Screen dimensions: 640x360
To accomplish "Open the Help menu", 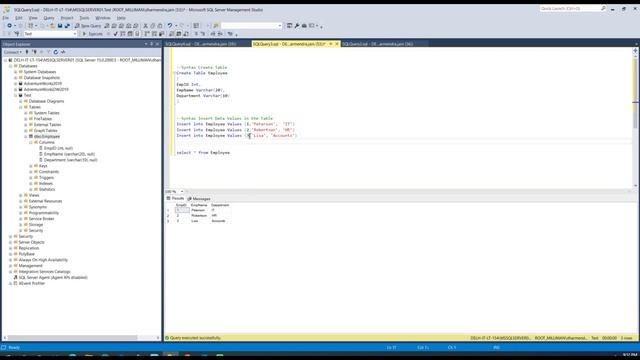I will [x=121, y=18].
